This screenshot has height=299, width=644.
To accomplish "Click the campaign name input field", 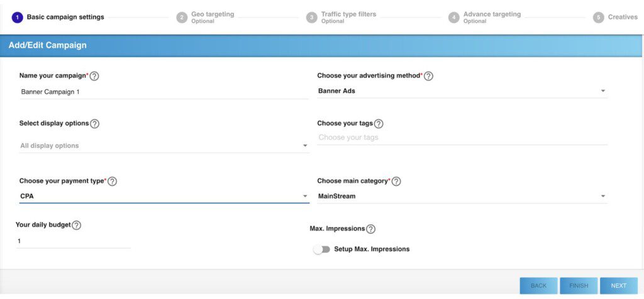I will point(164,92).
